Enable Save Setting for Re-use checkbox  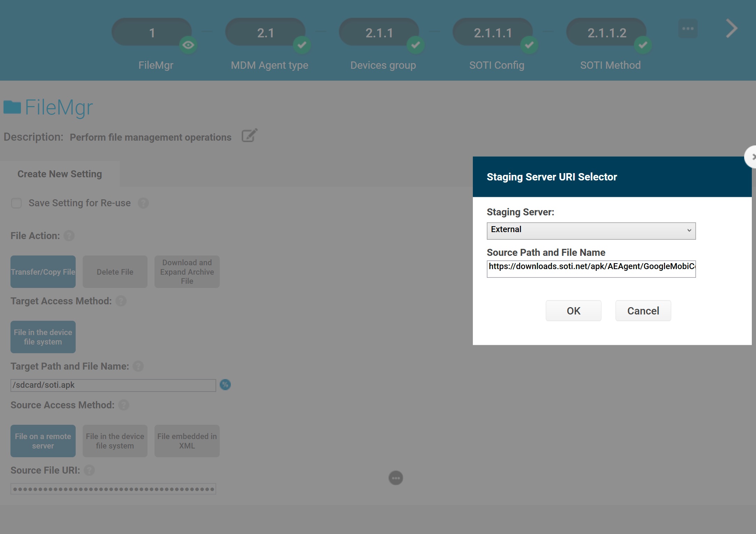(16, 203)
